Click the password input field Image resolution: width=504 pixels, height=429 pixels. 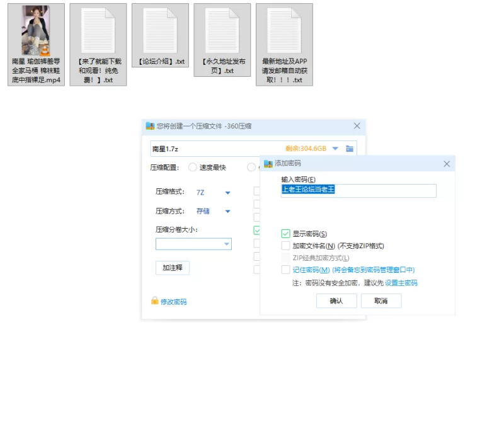[358, 190]
